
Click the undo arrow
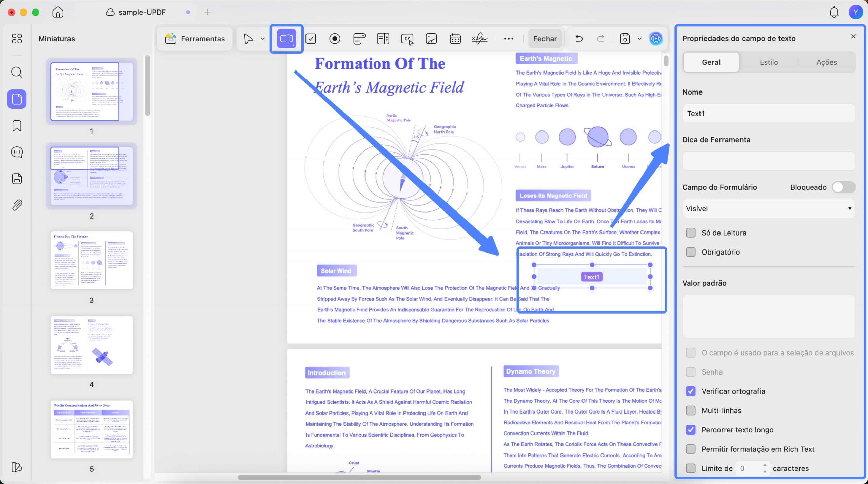[x=579, y=38]
